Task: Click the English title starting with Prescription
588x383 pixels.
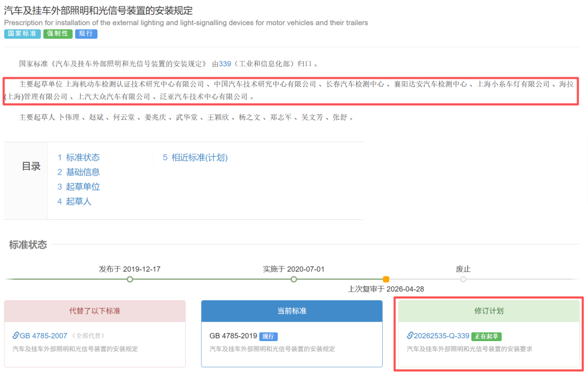Action: pos(186,23)
